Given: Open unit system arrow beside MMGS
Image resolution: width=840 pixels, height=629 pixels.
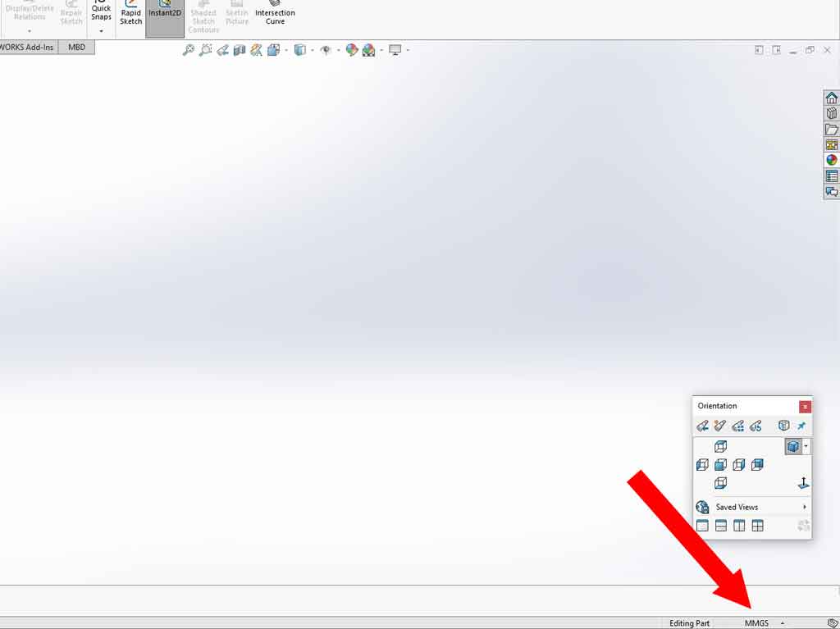Looking at the screenshot, I should pos(783,623).
